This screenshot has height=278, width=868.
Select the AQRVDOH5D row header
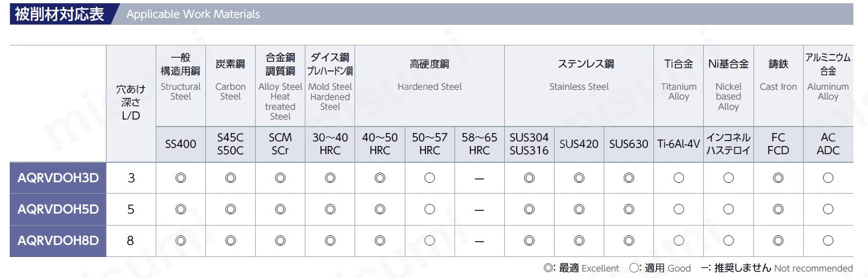coord(58,209)
